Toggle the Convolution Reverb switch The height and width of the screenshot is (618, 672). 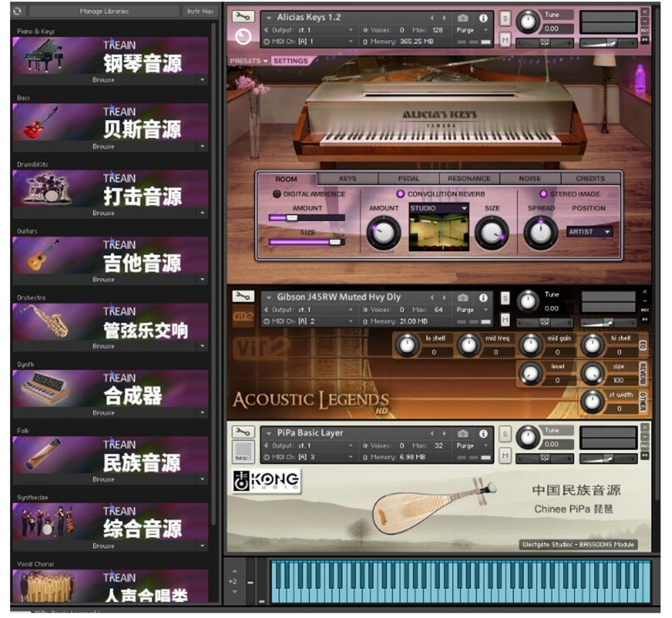[401, 194]
